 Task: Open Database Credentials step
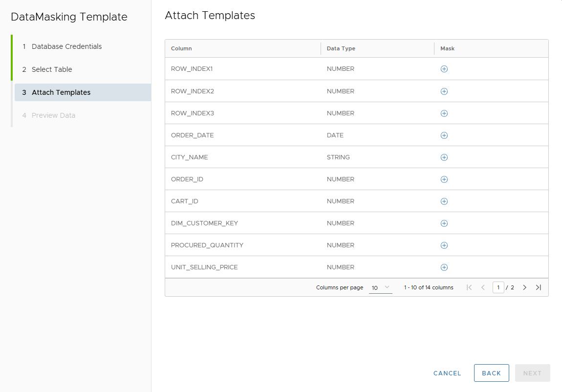66,46
